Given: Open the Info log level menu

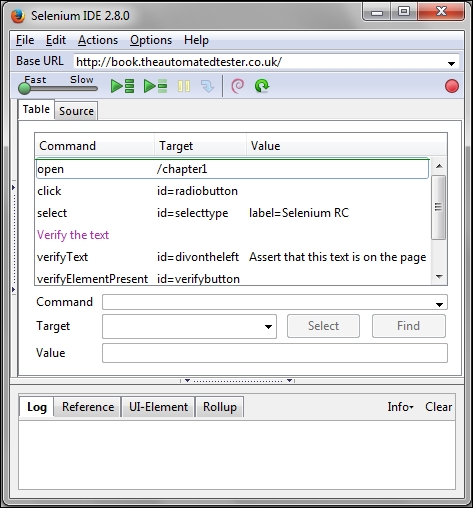Looking at the screenshot, I should pyautogui.click(x=400, y=407).
